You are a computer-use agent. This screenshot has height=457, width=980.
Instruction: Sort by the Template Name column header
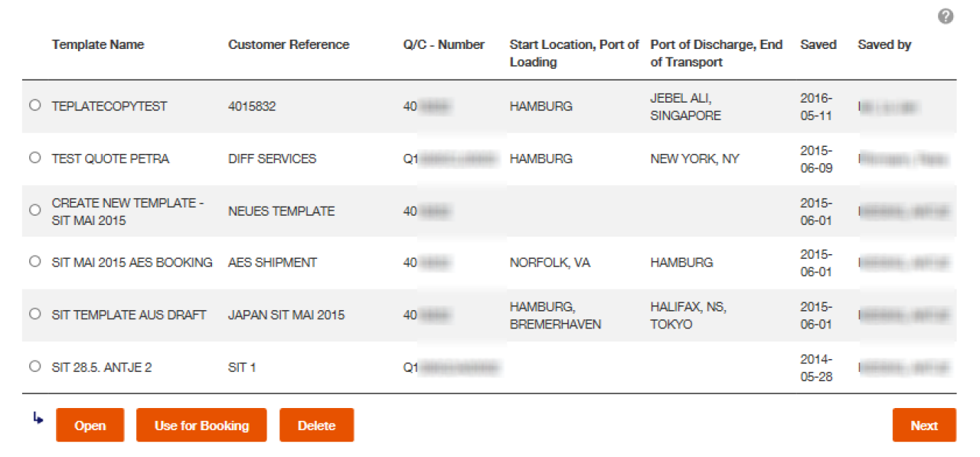coord(98,44)
